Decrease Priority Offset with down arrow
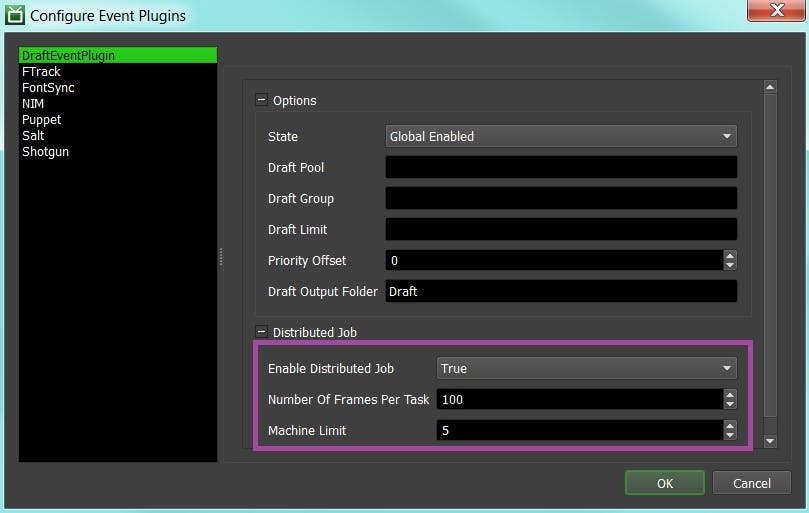The height and width of the screenshot is (513, 809). tap(730, 265)
